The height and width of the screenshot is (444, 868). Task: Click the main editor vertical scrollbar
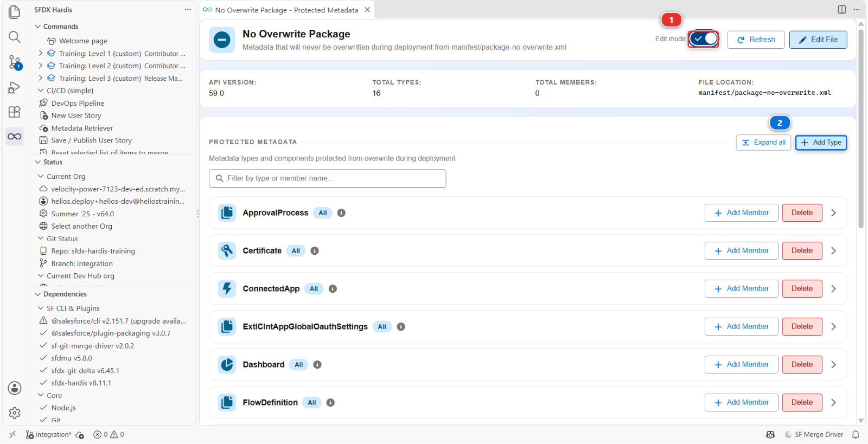861,130
